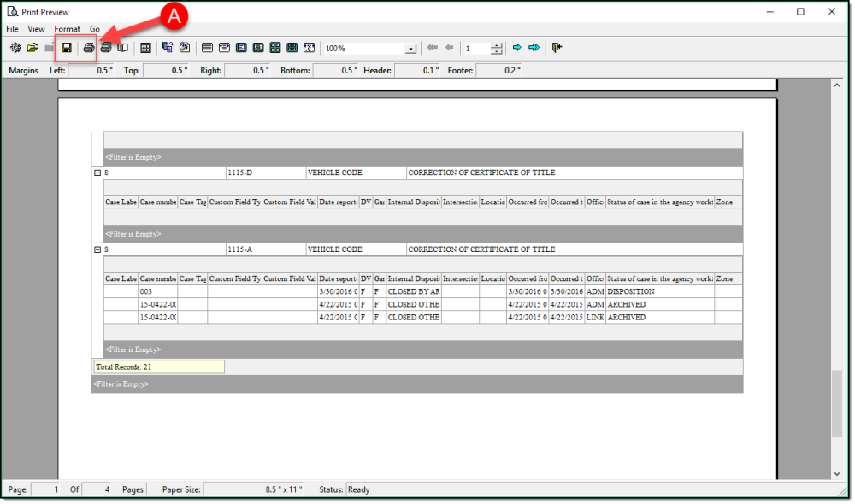Click the page number up spinner arrow
Viewport: 855px width, 504px height.
click(497, 45)
